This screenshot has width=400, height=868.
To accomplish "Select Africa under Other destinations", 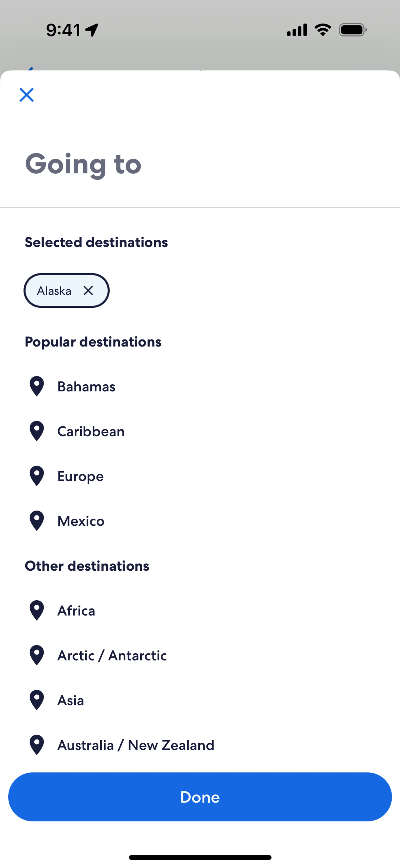I will pos(76,611).
